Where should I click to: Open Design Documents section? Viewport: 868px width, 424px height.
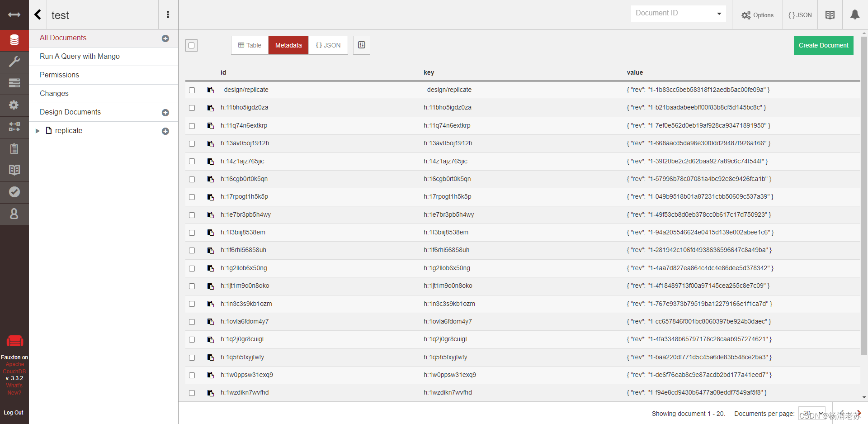pyautogui.click(x=70, y=112)
